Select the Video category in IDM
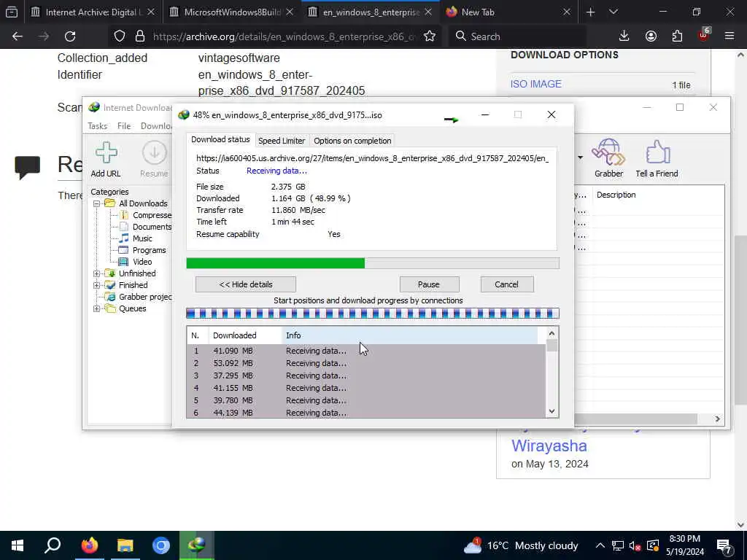Viewport: 747px width, 560px height. click(x=142, y=262)
